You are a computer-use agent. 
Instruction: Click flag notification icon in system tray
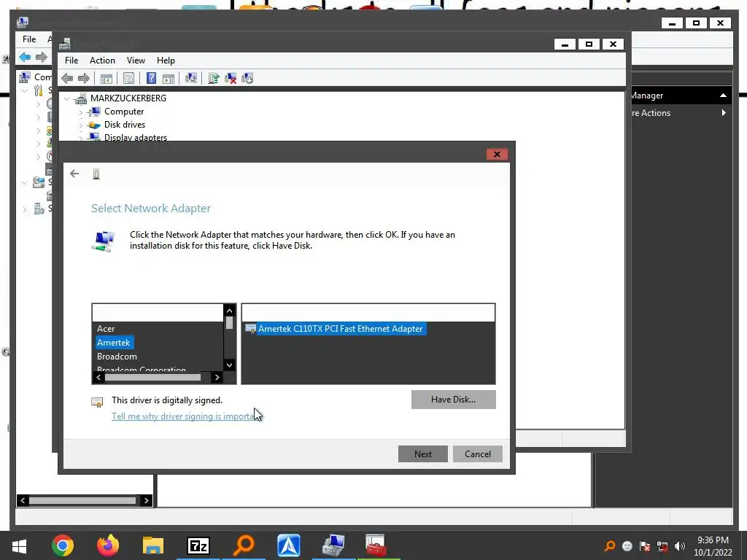[645, 546]
